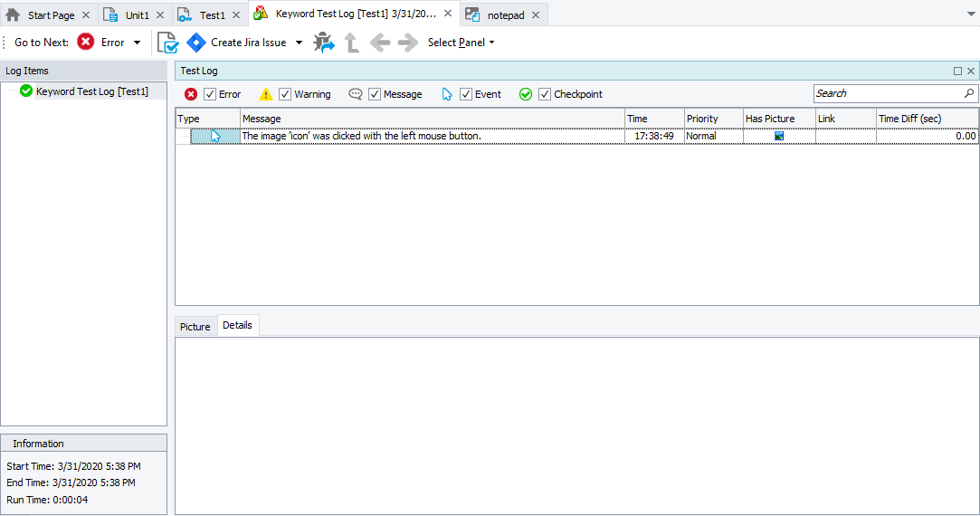This screenshot has width=980, height=516.
Task: Close the notepad tab
Action: 536,15
